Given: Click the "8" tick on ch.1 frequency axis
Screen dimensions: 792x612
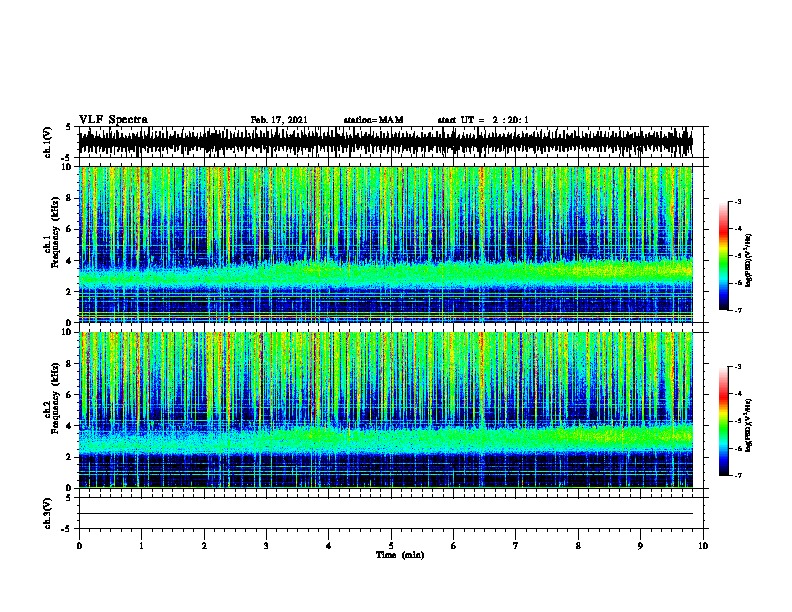Looking at the screenshot, I should click(x=69, y=198).
